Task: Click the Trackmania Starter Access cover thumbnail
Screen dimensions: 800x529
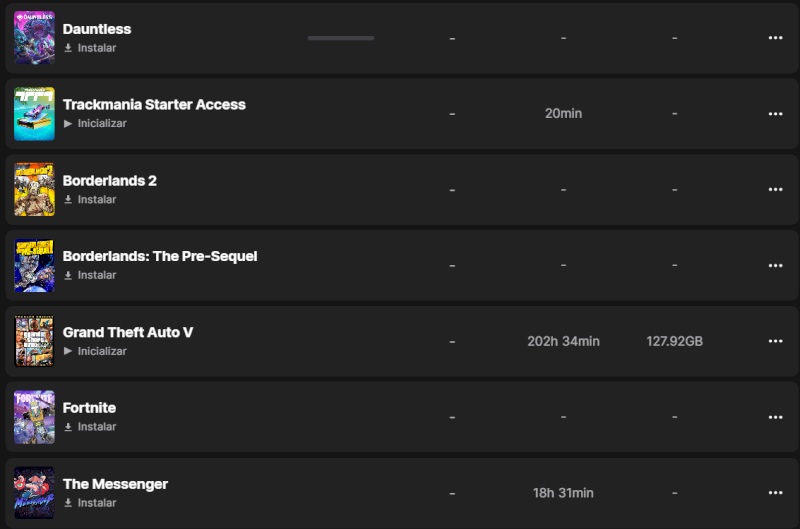Action: [34, 114]
